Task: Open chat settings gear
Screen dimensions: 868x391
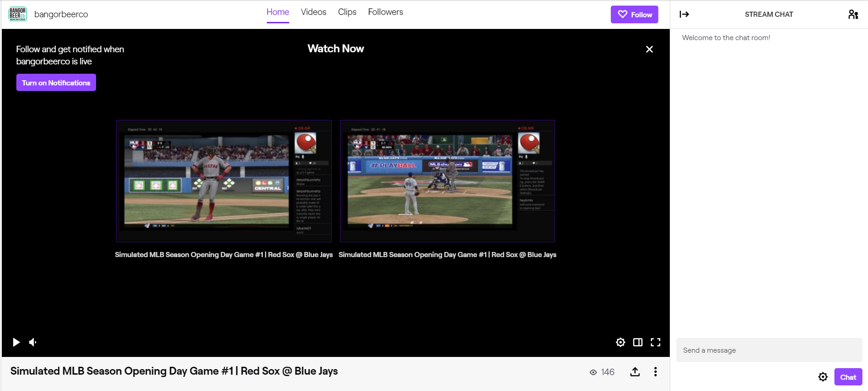Action: tap(823, 377)
